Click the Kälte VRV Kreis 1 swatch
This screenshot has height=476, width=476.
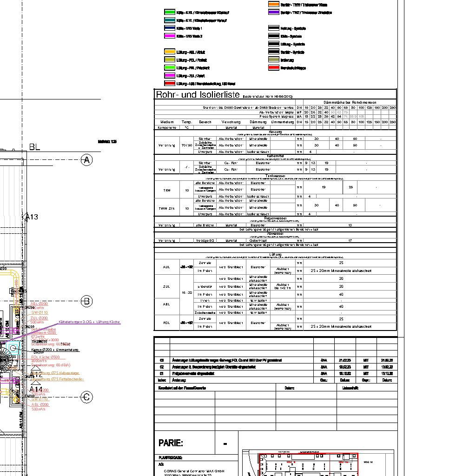pos(169,28)
